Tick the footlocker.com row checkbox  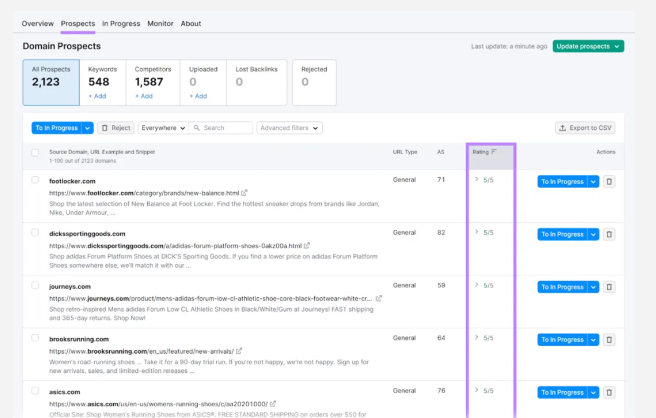[35, 180]
